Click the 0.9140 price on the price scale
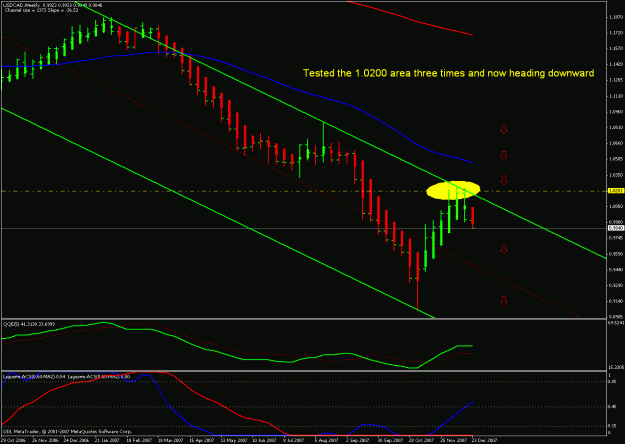This screenshot has height=444, width=625. click(x=616, y=301)
